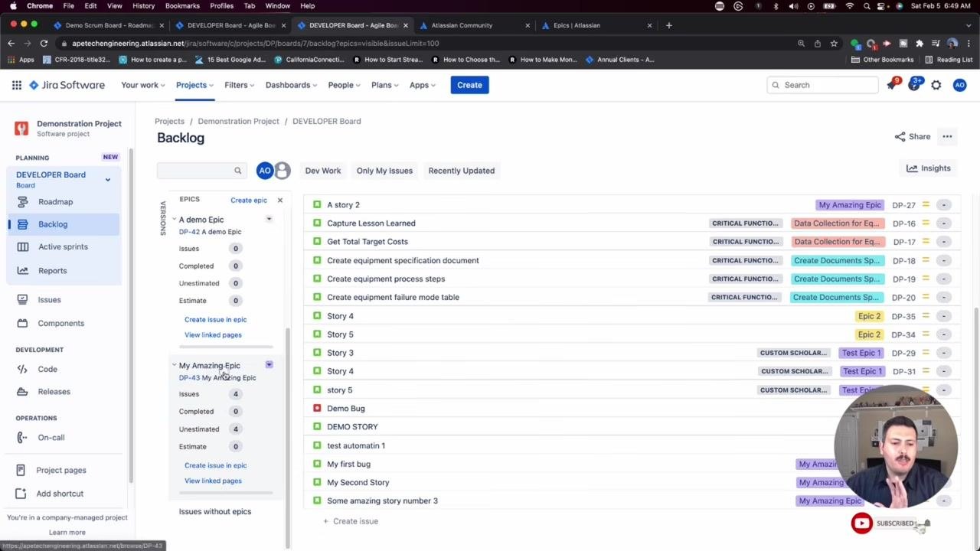
Task: Reload the page in Chrome
Action: click(44, 44)
